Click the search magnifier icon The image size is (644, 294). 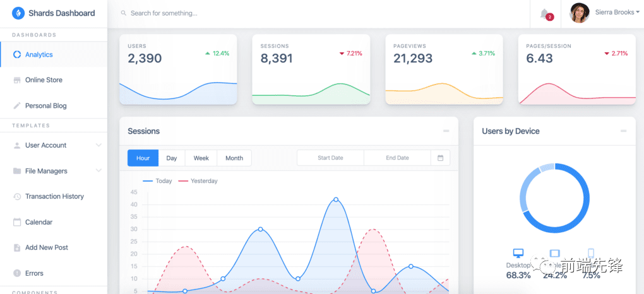point(123,13)
